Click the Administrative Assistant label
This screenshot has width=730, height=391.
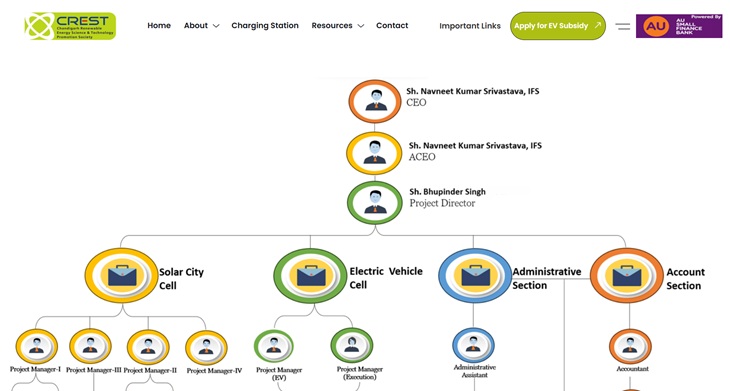(475, 371)
